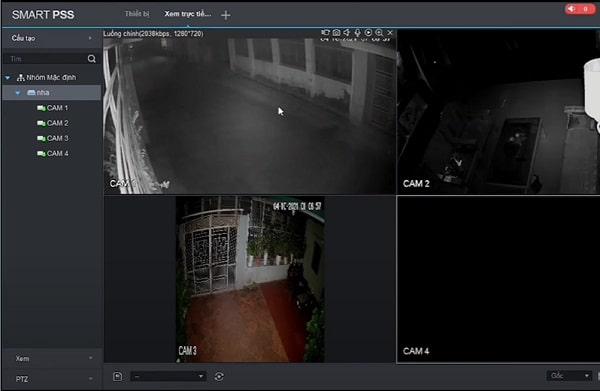The image size is (600, 391).
Task: Select the CAM 3 video pane
Action: pyautogui.click(x=250, y=279)
